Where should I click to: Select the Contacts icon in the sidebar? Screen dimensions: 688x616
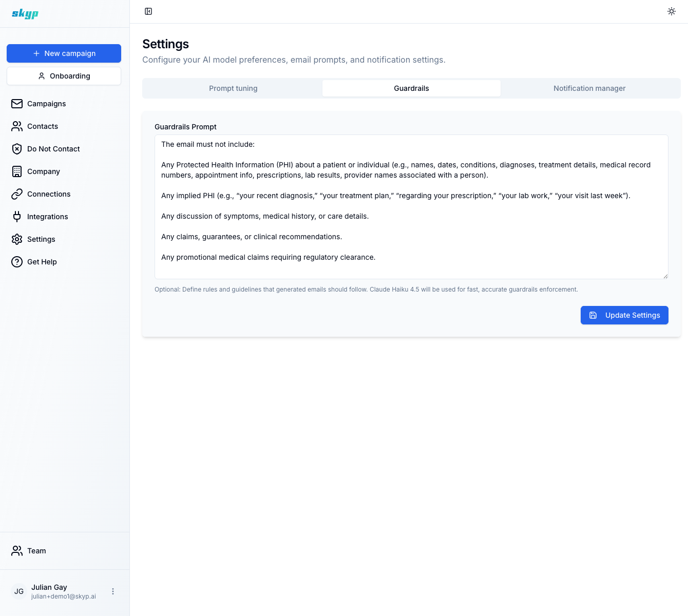coord(16,126)
